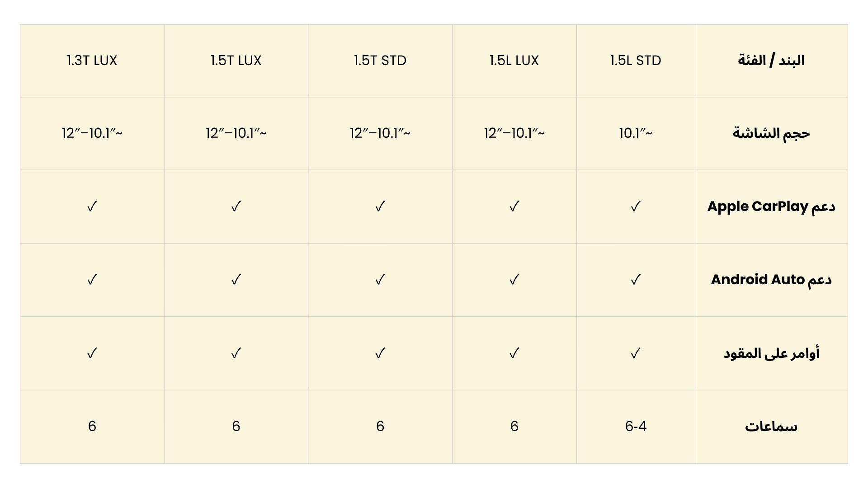
Task: Select the Android Auto checkmark for 1.5L LUX
Action: pos(514,280)
